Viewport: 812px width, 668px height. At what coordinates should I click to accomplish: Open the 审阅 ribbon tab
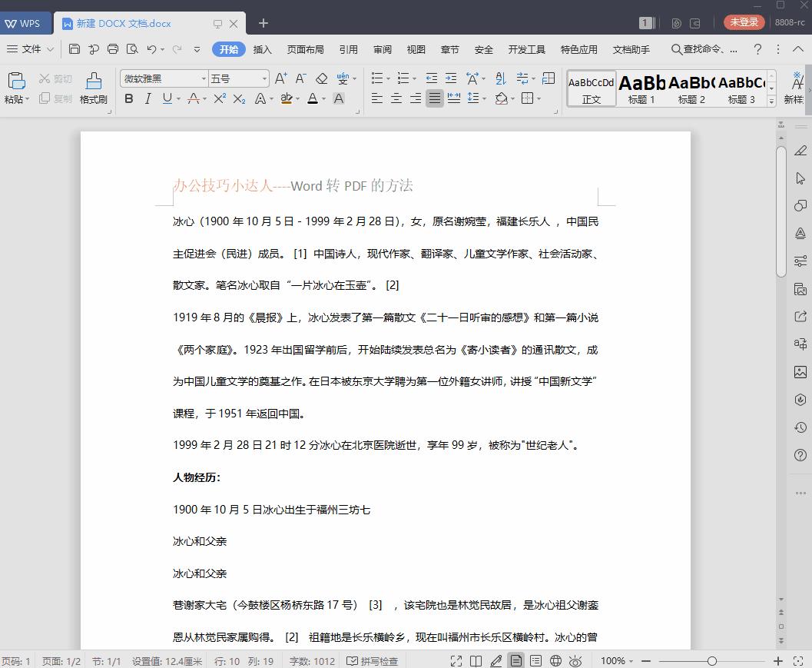[382, 48]
